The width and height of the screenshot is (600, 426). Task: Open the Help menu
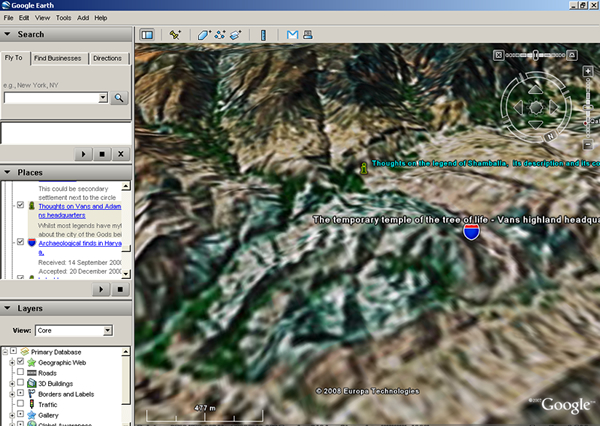101,18
